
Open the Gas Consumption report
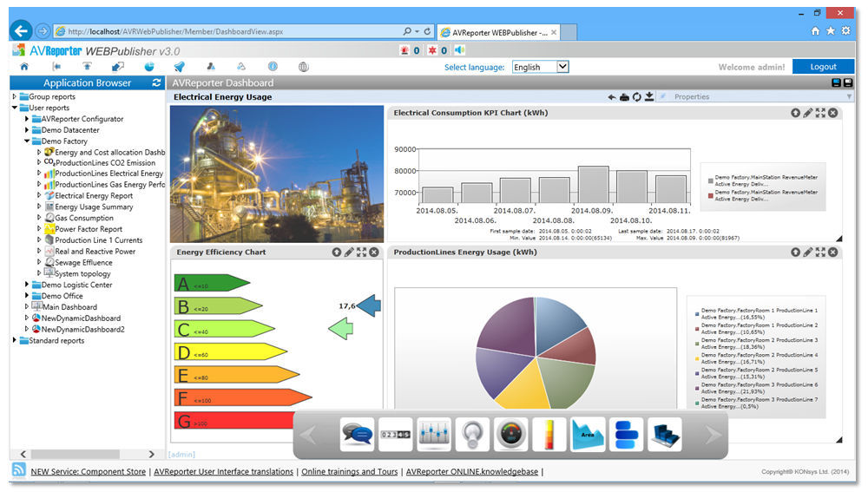pyautogui.click(x=83, y=218)
